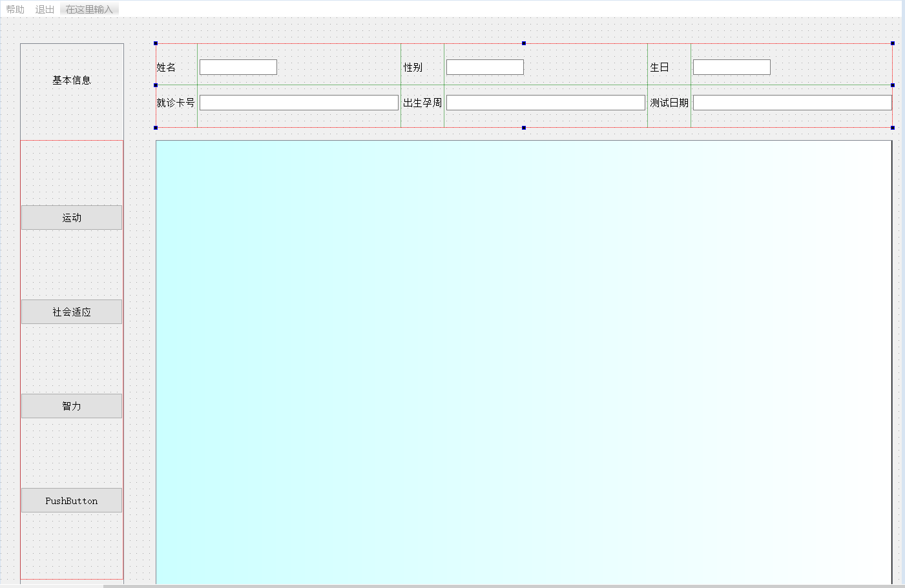Focus the 姓名 input field
The image size is (905, 588).
[x=238, y=67]
